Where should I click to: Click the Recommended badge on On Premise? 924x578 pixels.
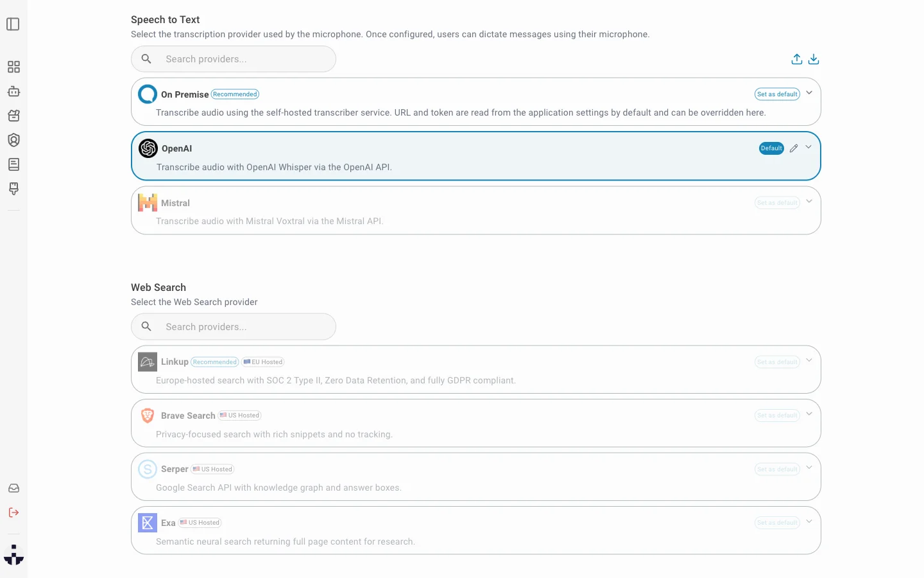(235, 94)
